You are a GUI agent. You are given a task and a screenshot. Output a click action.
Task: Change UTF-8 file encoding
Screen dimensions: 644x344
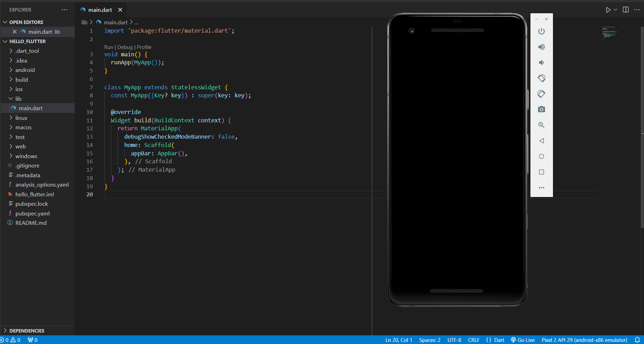coord(454,340)
